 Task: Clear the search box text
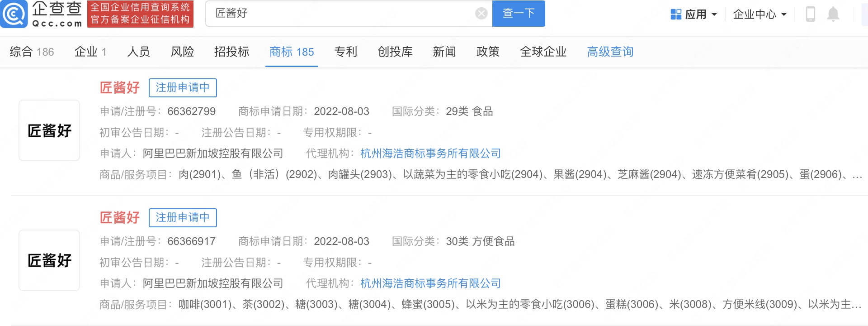pyautogui.click(x=481, y=14)
